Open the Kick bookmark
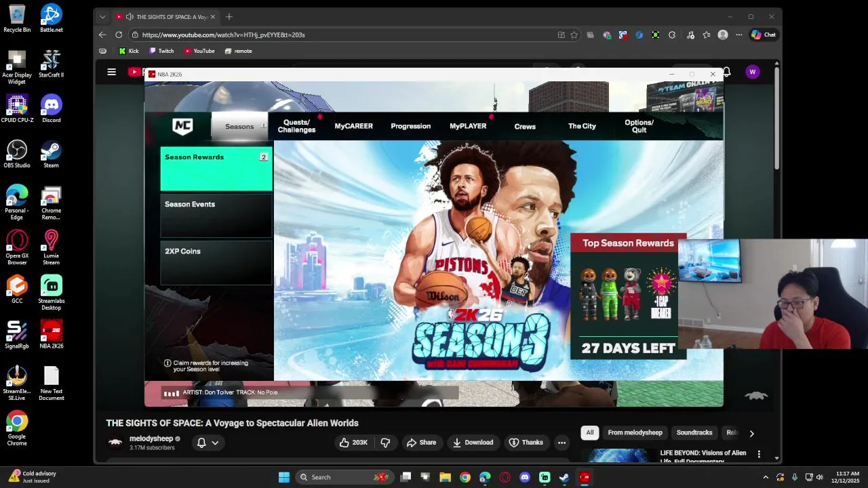 [x=129, y=51]
